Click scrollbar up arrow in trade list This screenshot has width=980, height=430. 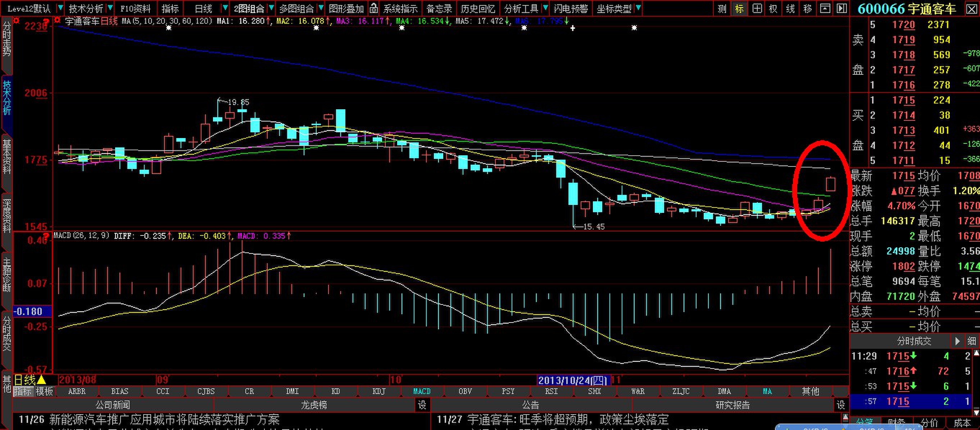coord(976,353)
